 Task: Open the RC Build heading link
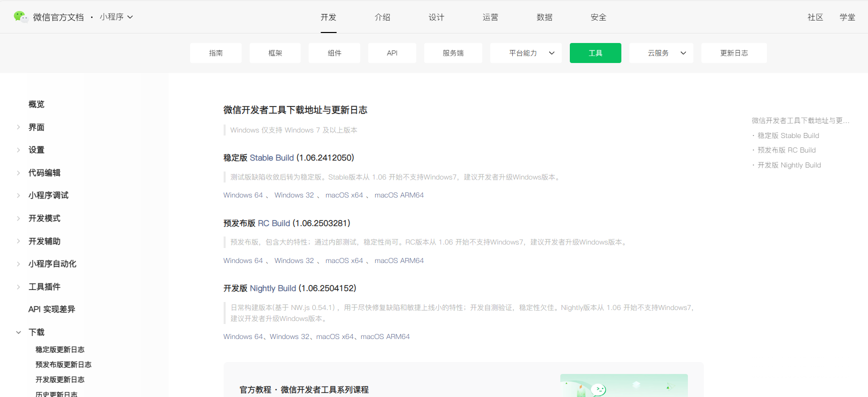coord(274,223)
